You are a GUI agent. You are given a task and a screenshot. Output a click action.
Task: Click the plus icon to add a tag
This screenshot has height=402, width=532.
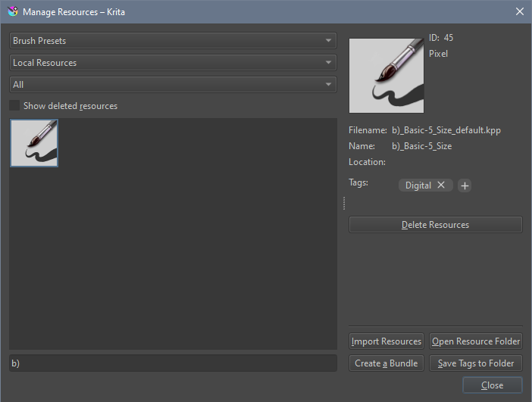pyautogui.click(x=465, y=186)
